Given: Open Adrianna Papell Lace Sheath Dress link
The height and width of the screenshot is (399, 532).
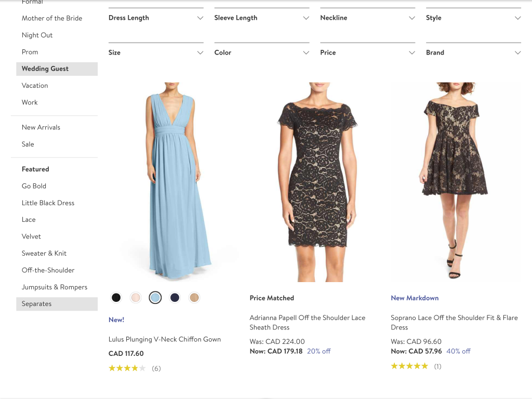Looking at the screenshot, I should pos(307,322).
